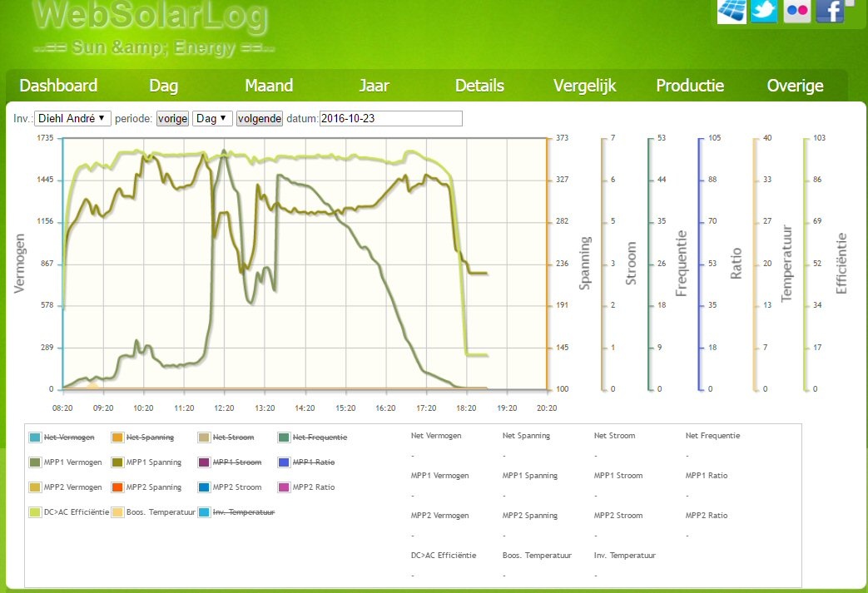Go to next period with volgende
The height and width of the screenshot is (593, 868).
point(260,118)
